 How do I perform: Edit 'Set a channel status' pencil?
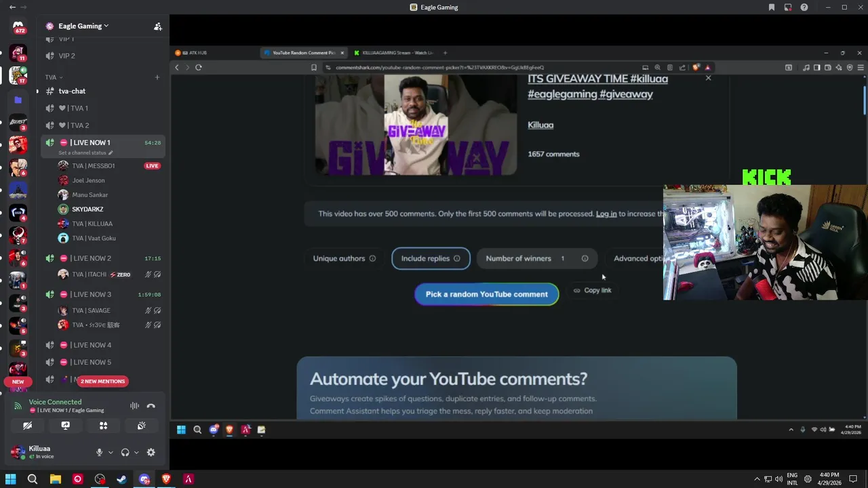(111, 152)
